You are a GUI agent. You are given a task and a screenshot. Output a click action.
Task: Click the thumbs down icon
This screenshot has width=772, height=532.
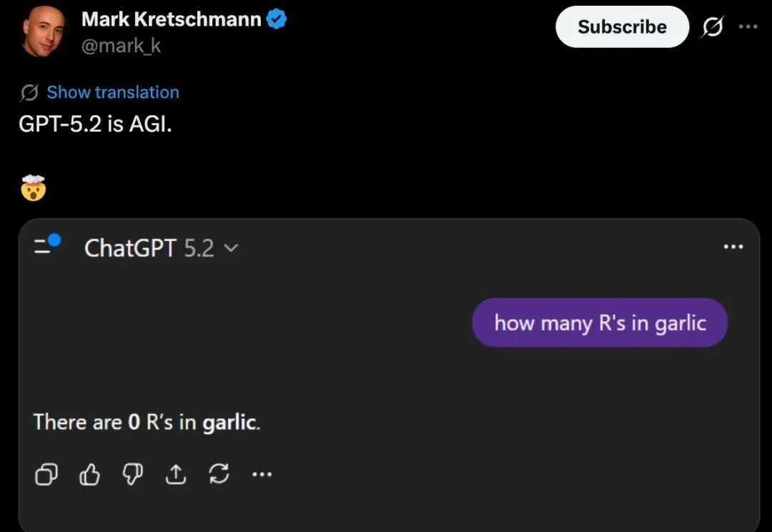[132, 474]
